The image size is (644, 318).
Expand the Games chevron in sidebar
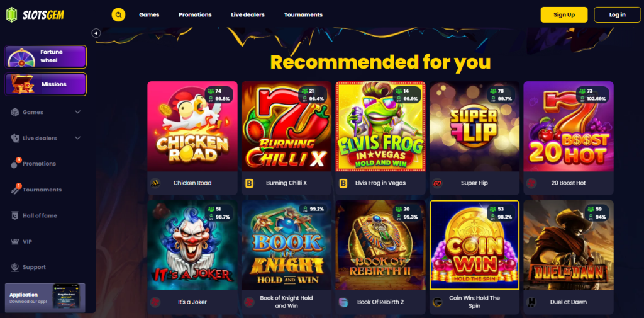point(77,112)
